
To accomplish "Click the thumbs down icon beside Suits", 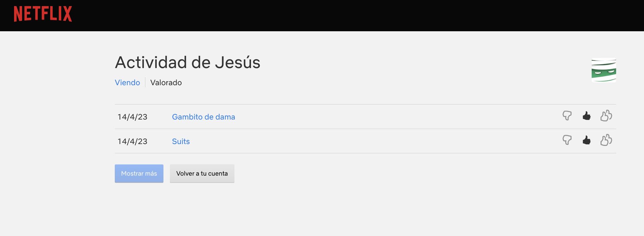I will pos(567,140).
